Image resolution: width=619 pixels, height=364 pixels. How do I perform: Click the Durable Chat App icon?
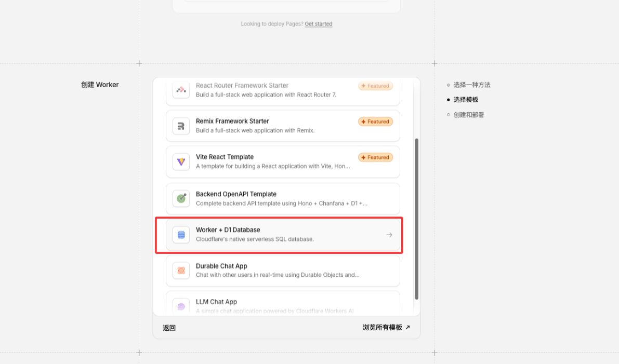click(x=181, y=271)
